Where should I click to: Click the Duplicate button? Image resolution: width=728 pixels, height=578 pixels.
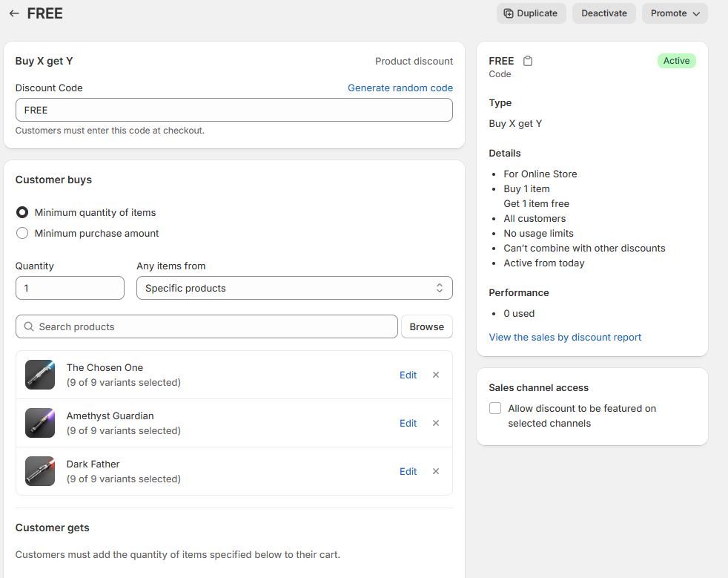[531, 13]
